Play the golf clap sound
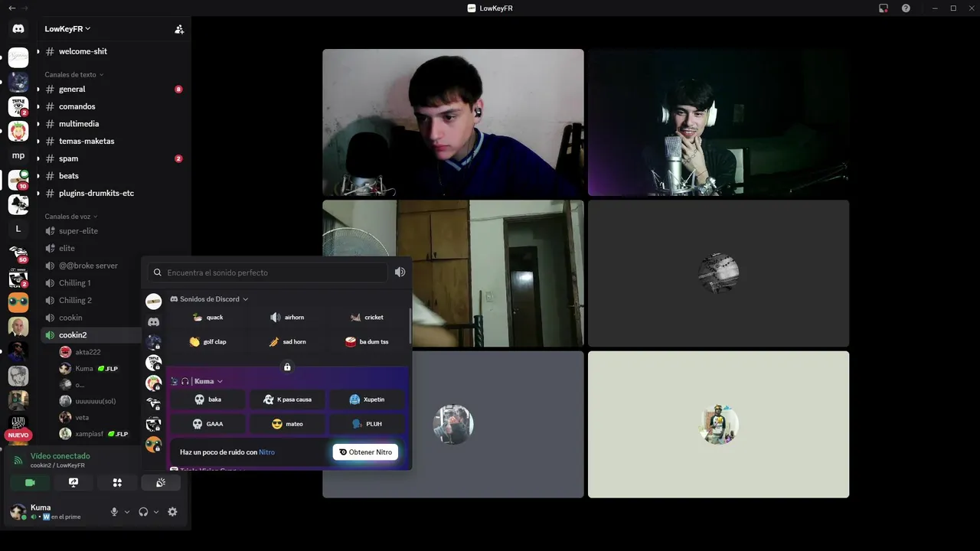 point(207,342)
